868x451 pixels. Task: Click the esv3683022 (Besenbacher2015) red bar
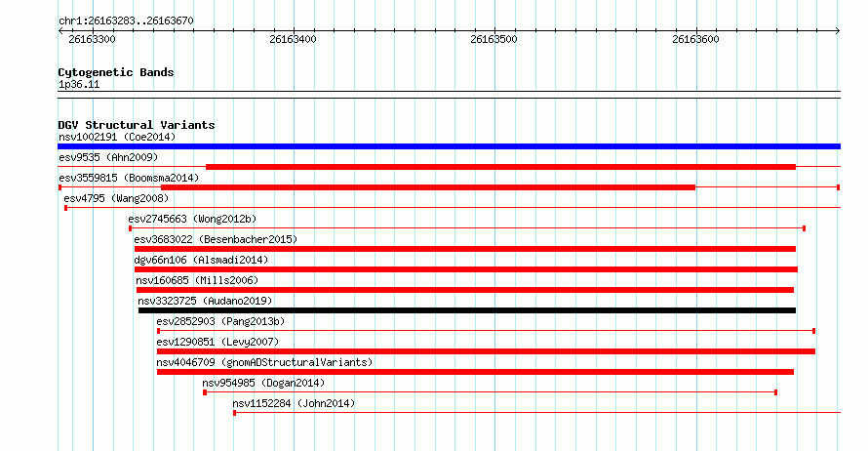click(465, 249)
